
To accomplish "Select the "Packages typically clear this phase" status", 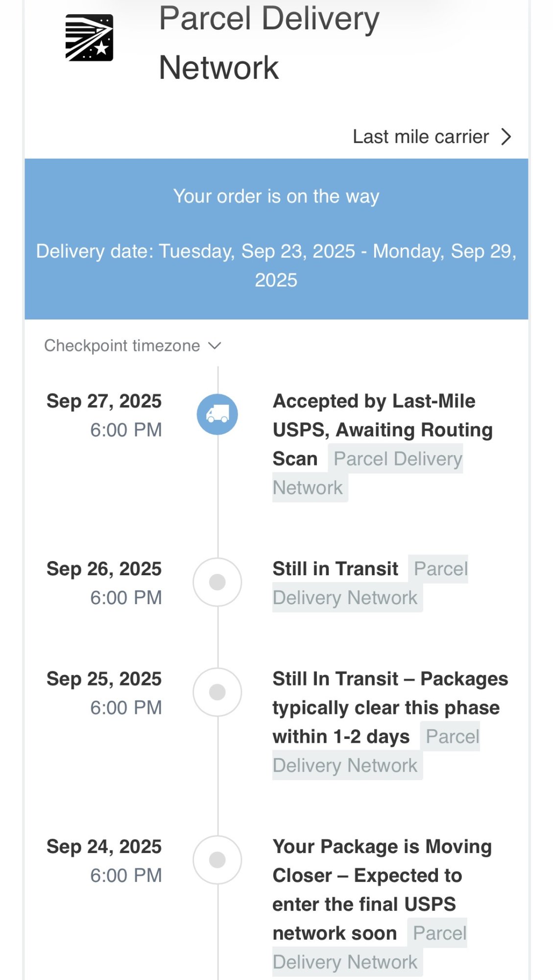I will point(386,708).
